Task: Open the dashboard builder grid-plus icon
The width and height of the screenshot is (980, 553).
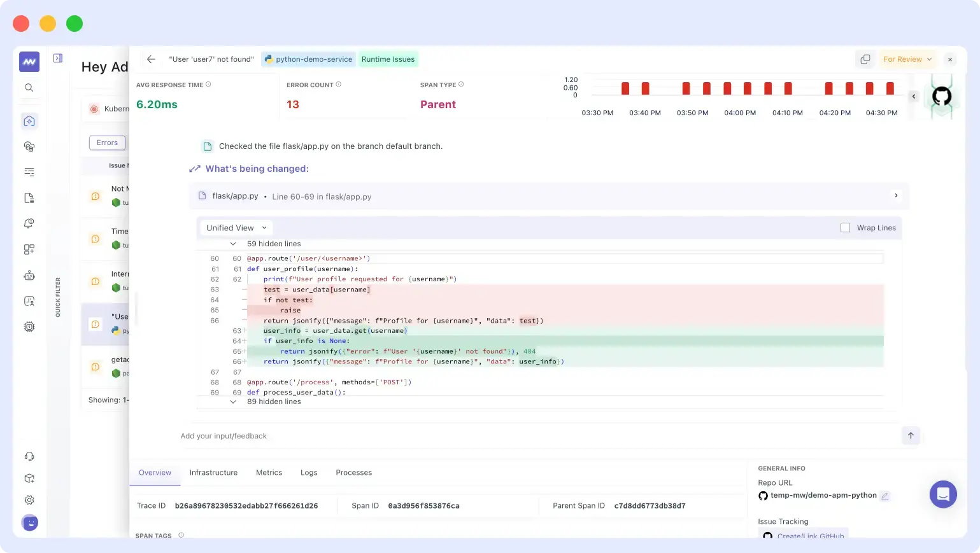Action: pyautogui.click(x=29, y=249)
